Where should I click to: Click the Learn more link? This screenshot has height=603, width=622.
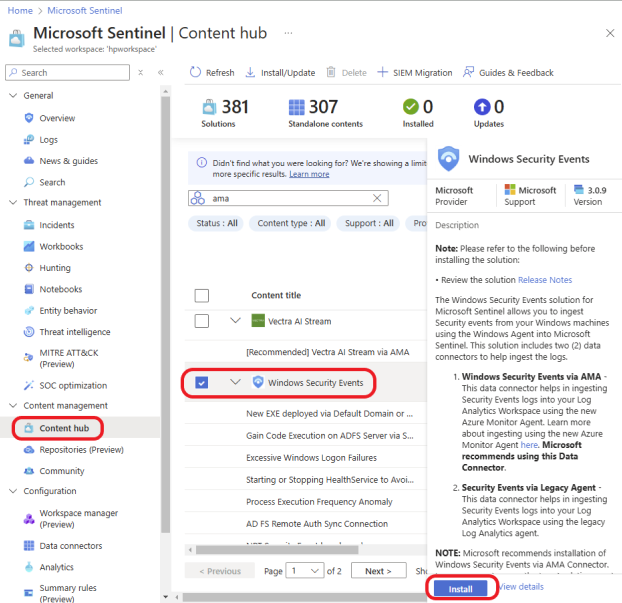tap(309, 174)
